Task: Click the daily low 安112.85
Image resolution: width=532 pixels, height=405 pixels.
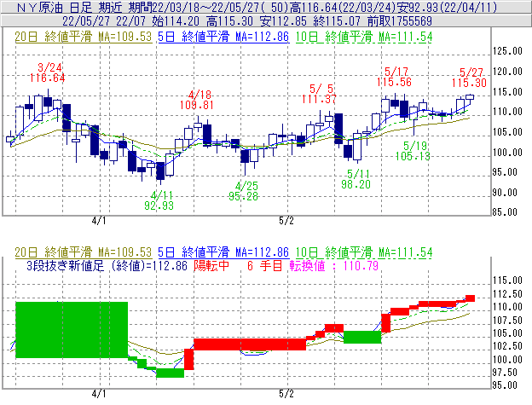Action: (x=283, y=21)
